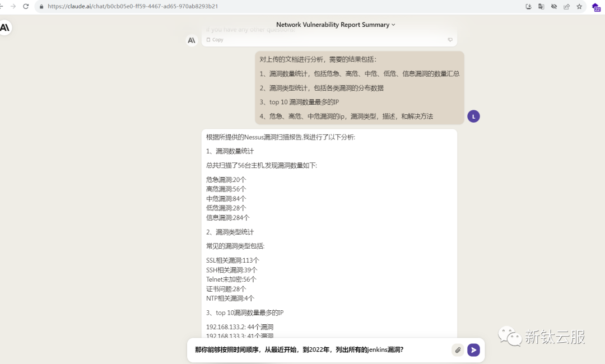Screen dimensions: 605x364
Task: Click the sentence 总共扫描了56台主机
Action: pyautogui.click(x=262, y=165)
